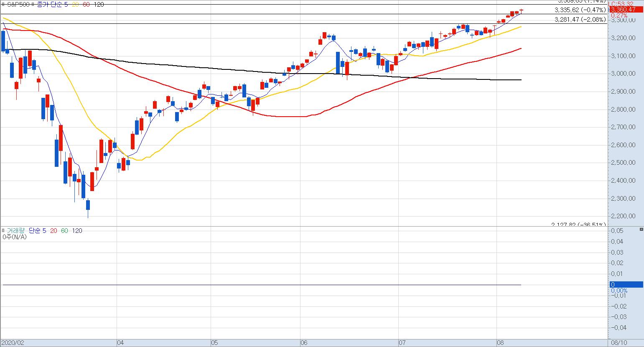Click the 3,281.47 (-2.08%) horizontal line label

pos(580,20)
